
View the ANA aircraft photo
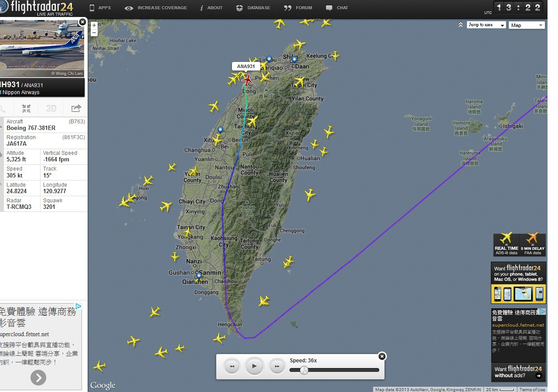[x=42, y=48]
